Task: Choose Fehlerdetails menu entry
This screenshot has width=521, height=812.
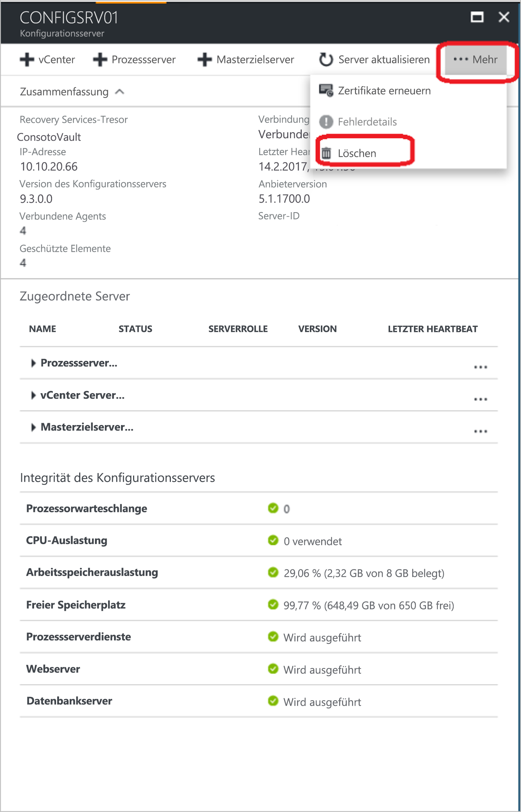Action: (x=367, y=122)
